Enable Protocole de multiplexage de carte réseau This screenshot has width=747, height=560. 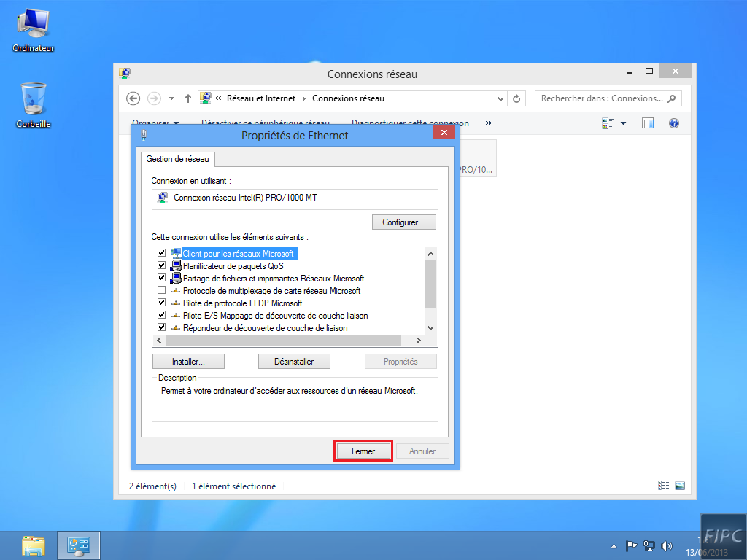[x=161, y=290]
